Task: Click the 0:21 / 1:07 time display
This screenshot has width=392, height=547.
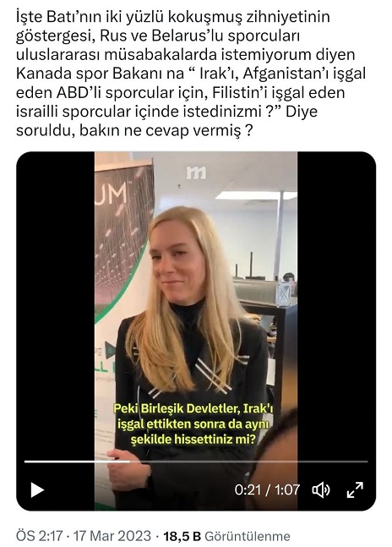Action: point(267,490)
